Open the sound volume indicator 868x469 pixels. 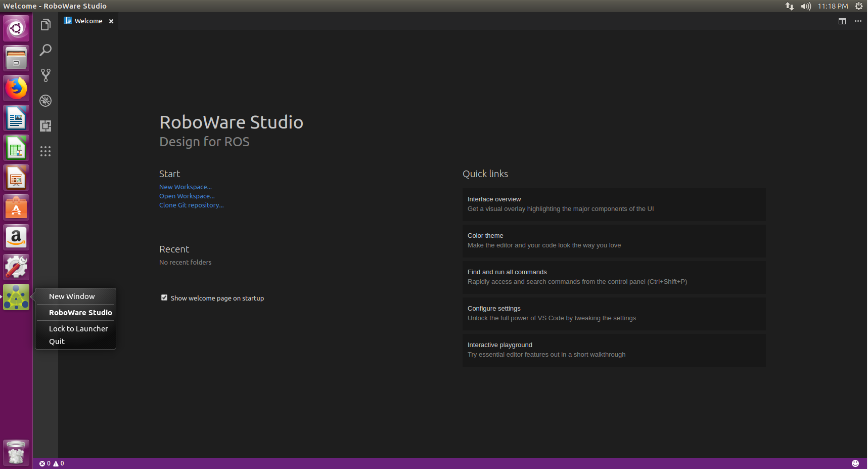point(806,6)
